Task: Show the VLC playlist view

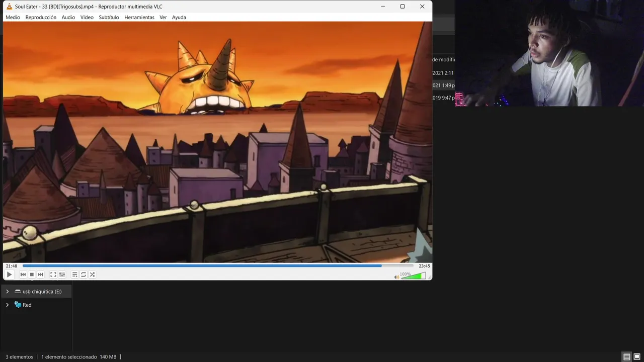Action: tap(74, 275)
